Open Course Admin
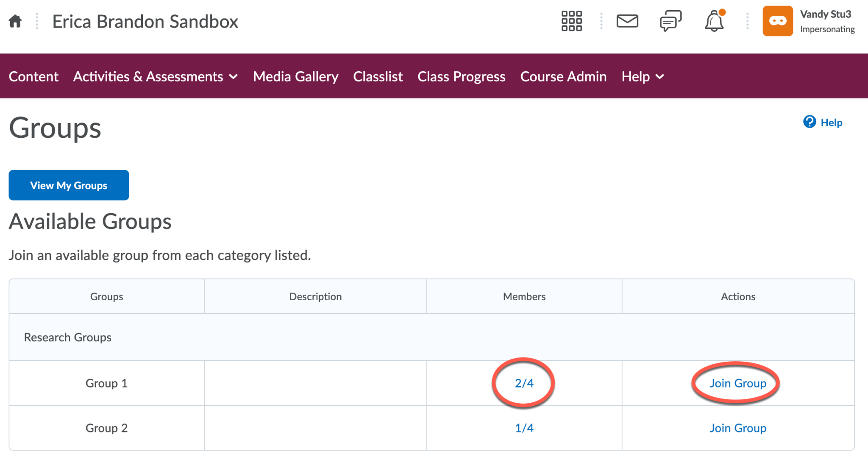Screen dimensions: 868x460 coord(563,77)
